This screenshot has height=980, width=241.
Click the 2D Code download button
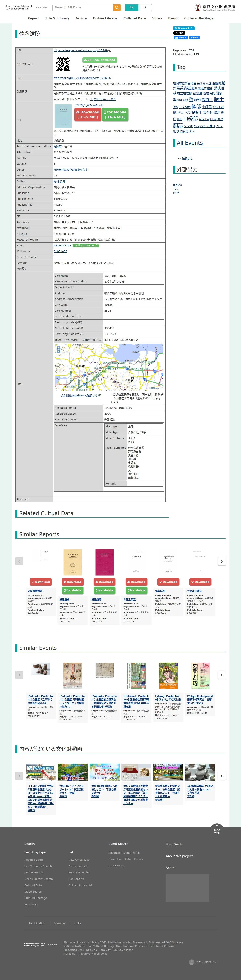point(100,60)
